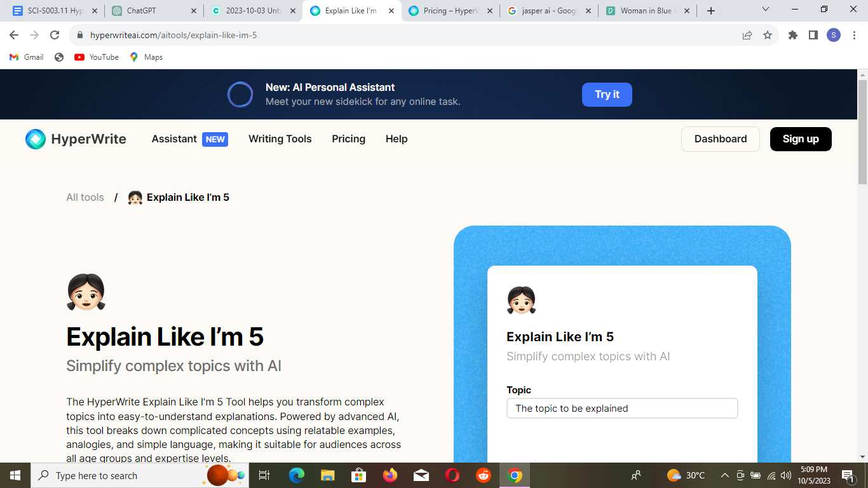Viewport: 868px width, 488px height.
Task: Click the Sign up button
Action: (801, 139)
